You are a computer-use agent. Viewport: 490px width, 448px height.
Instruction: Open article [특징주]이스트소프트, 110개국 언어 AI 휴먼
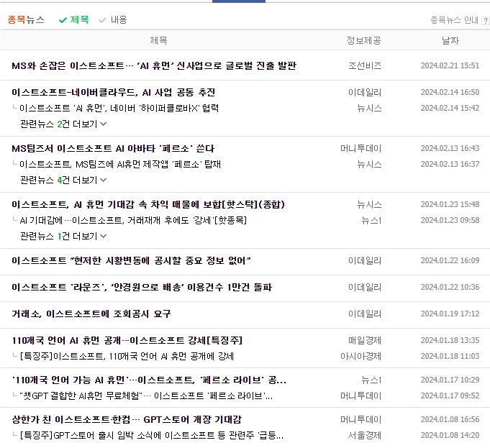(127, 356)
